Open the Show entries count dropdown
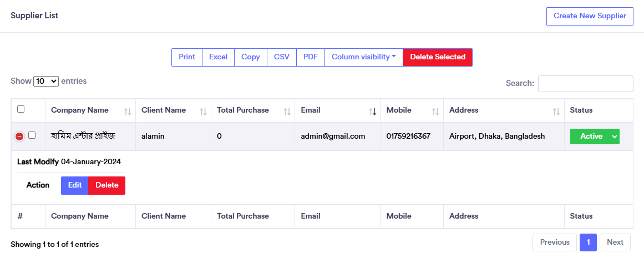The height and width of the screenshot is (263, 644). pyautogui.click(x=46, y=81)
